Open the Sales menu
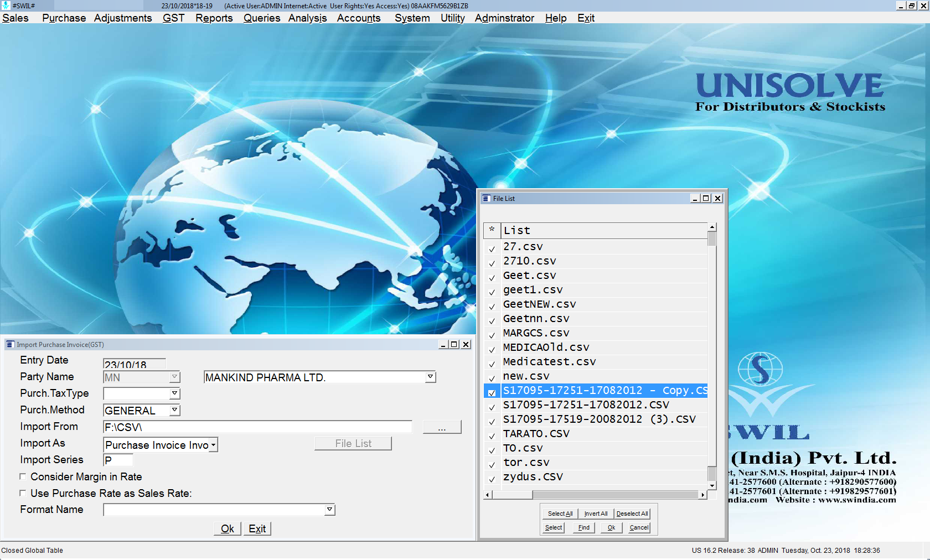Screen dimensions: 930x560 15,18
